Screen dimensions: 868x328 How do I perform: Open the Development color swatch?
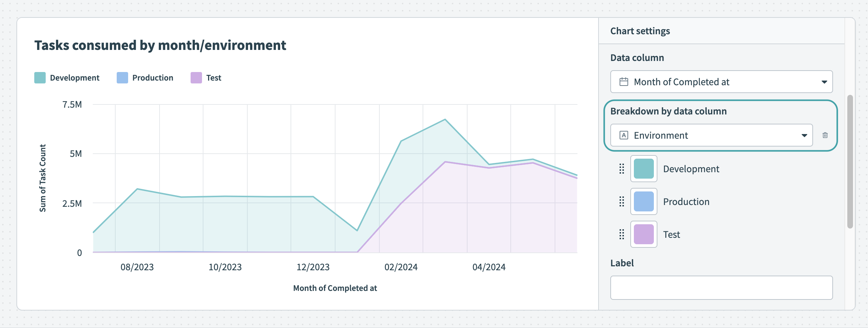point(644,169)
